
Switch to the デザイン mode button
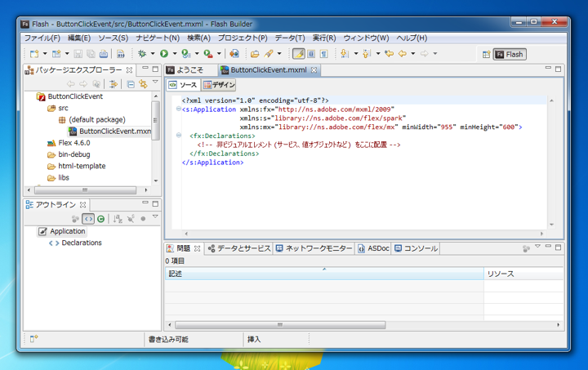(x=219, y=85)
